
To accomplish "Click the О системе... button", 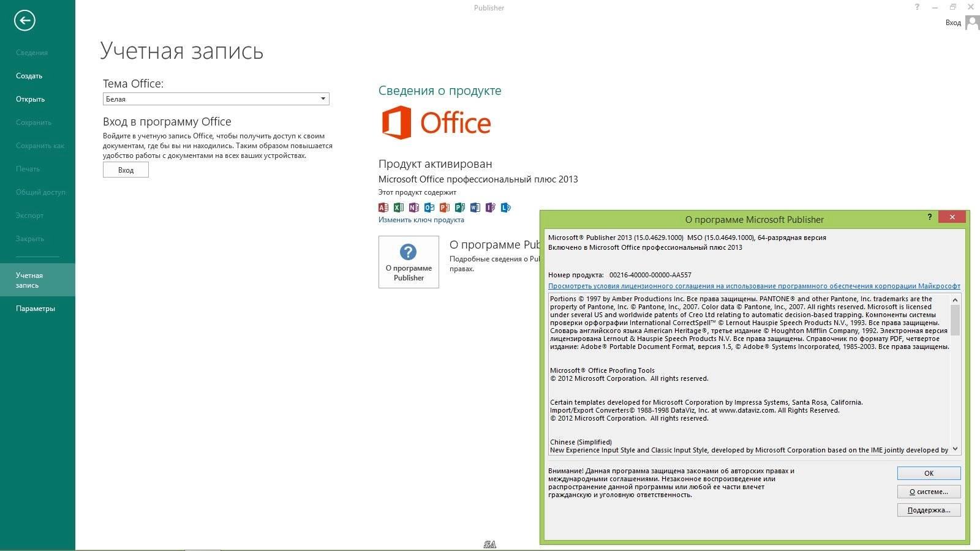I will pyautogui.click(x=929, y=492).
